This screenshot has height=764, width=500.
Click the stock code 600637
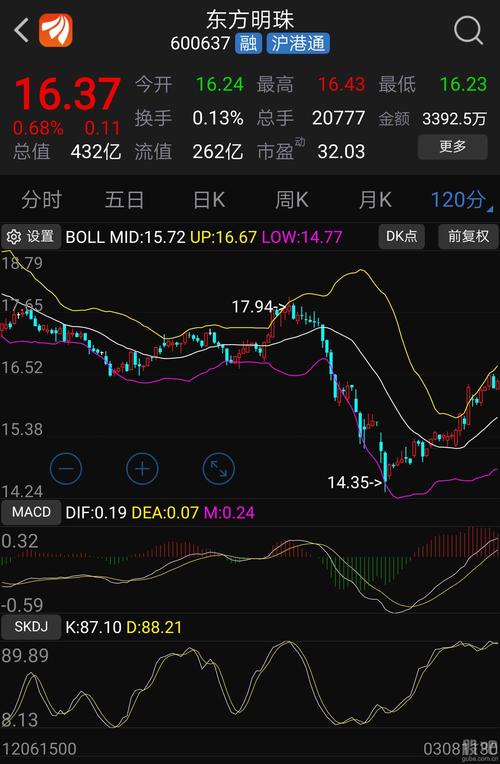point(200,44)
